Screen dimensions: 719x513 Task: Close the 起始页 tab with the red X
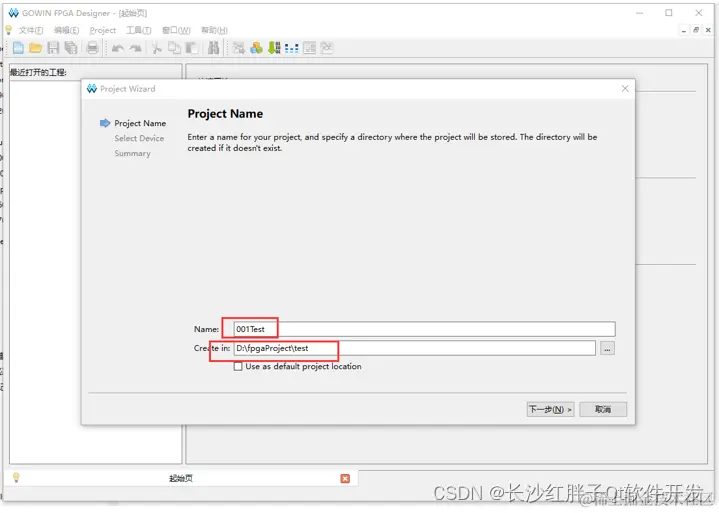coord(345,479)
